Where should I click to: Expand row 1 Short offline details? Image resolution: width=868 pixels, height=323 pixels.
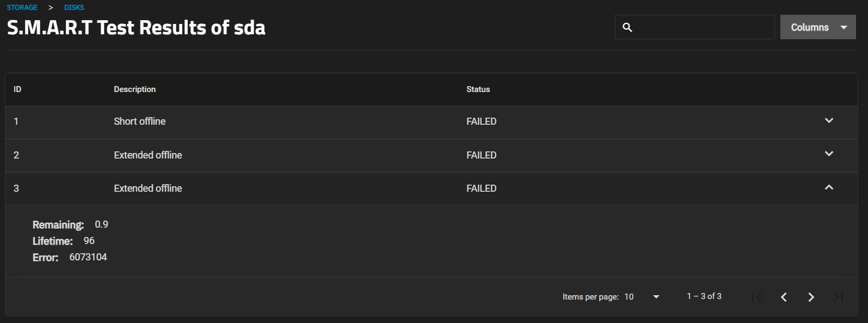click(829, 121)
